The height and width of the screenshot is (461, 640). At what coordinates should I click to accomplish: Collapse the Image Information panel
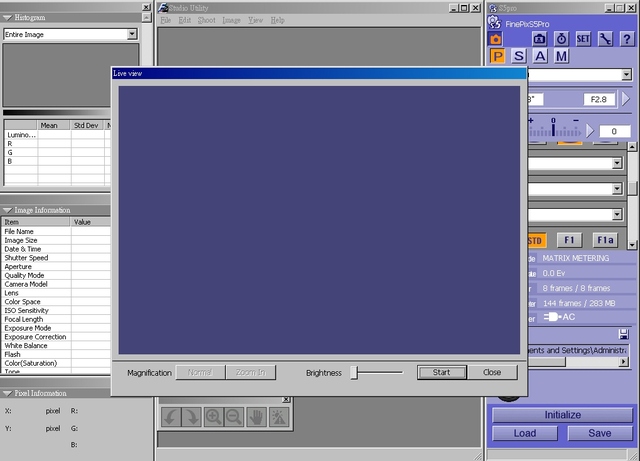pos(7,210)
